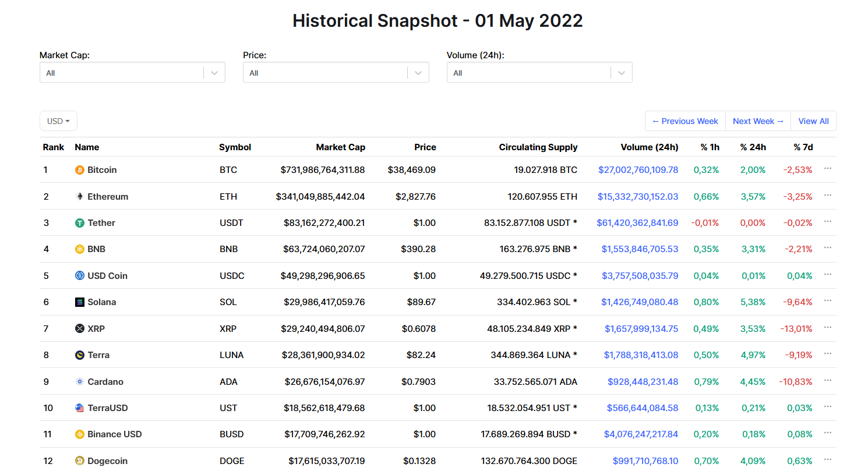Click the Binance USD coin logo
The width and height of the screenshot is (868, 471).
click(80, 434)
